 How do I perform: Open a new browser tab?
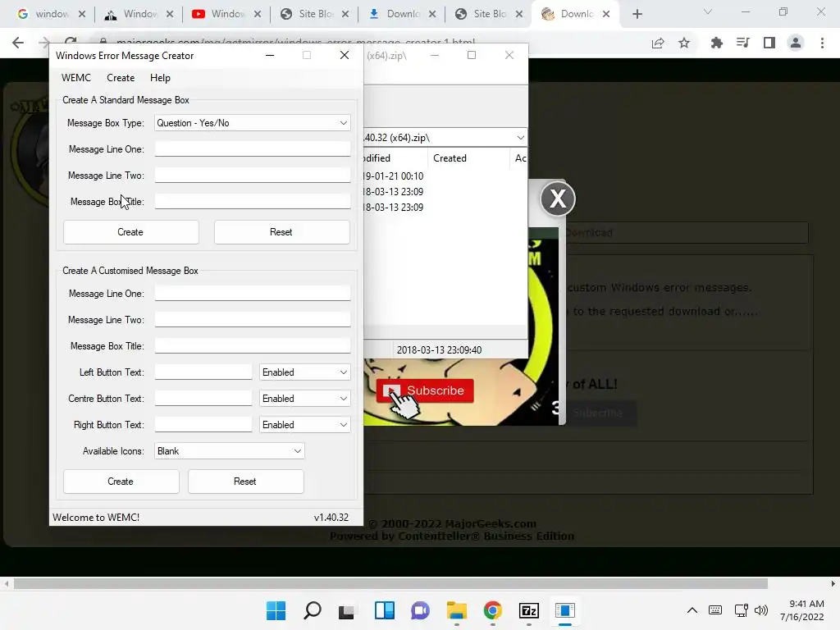pos(637,15)
